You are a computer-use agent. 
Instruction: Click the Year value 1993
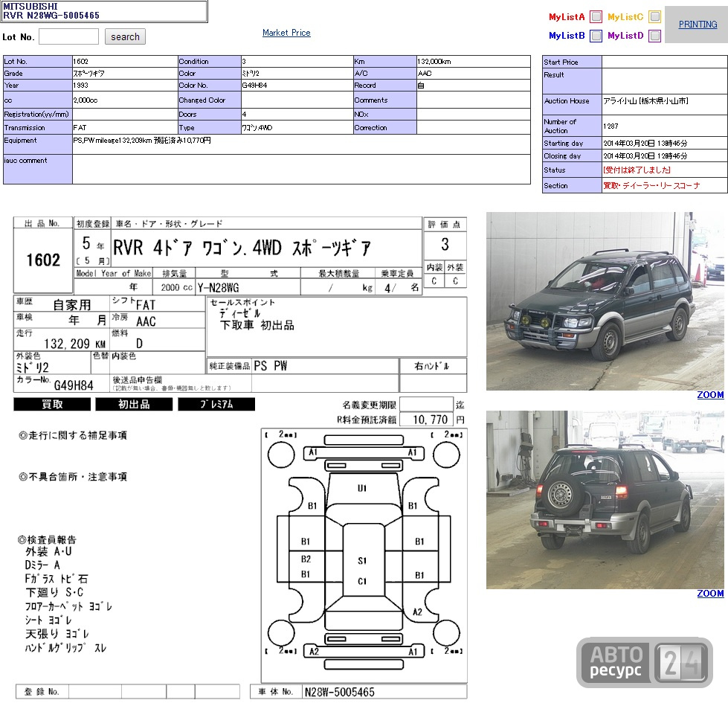point(80,86)
